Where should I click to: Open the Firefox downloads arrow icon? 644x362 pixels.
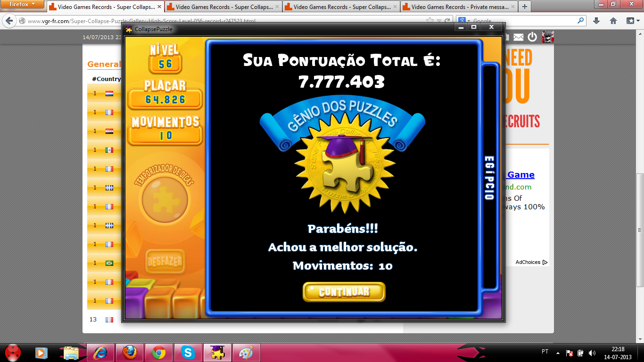(x=596, y=21)
